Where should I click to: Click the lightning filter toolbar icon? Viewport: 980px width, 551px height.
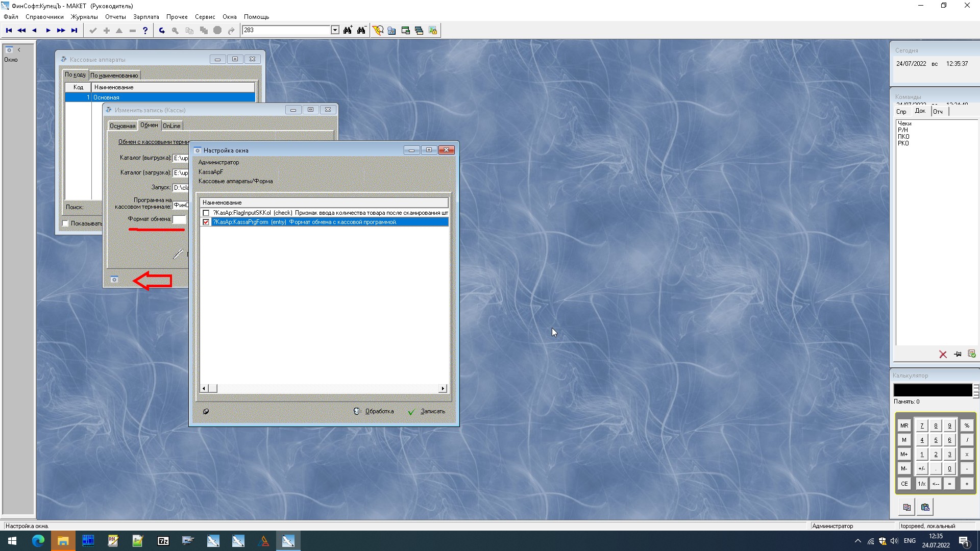[378, 31]
